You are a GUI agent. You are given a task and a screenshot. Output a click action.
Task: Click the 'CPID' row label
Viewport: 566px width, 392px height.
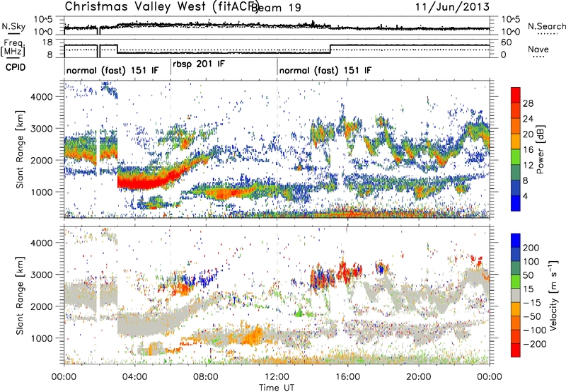(x=16, y=67)
